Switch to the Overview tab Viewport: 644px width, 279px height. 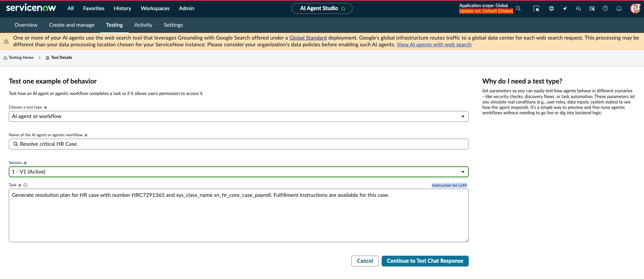coord(26,25)
